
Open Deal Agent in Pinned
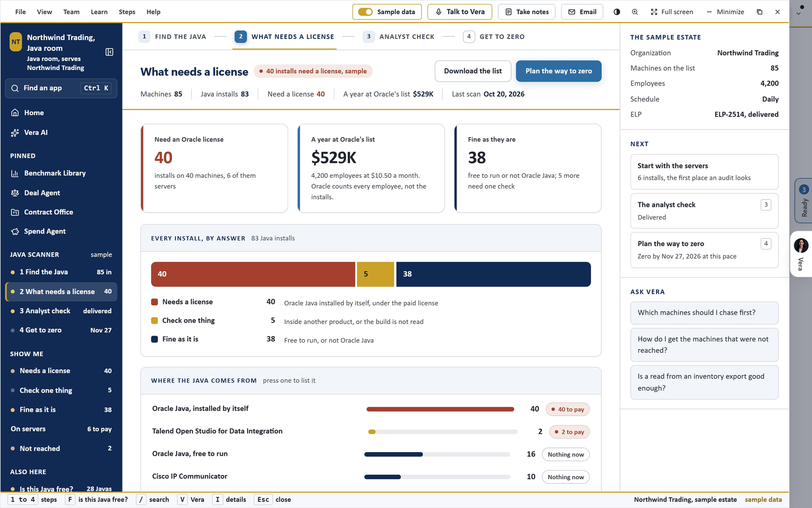[61, 193]
